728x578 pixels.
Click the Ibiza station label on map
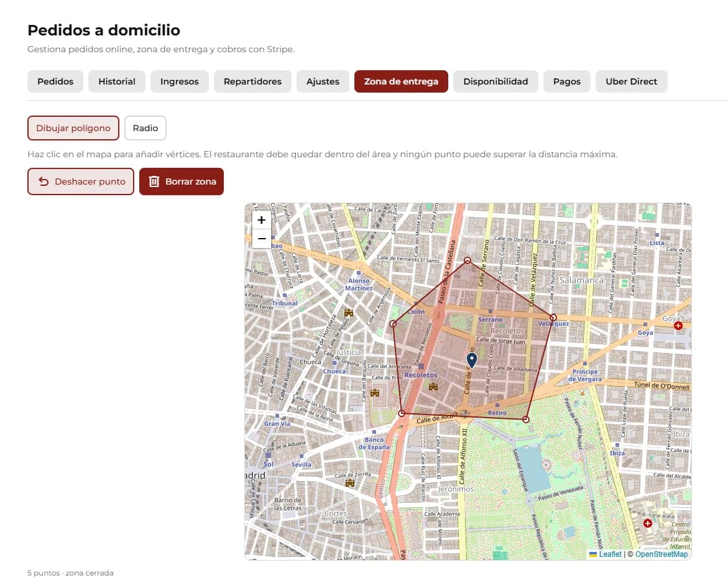point(617,453)
